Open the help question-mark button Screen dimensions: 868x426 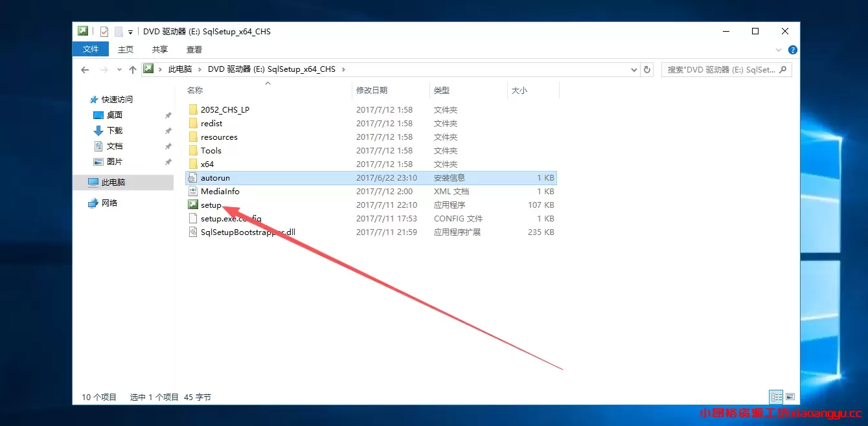pos(792,49)
